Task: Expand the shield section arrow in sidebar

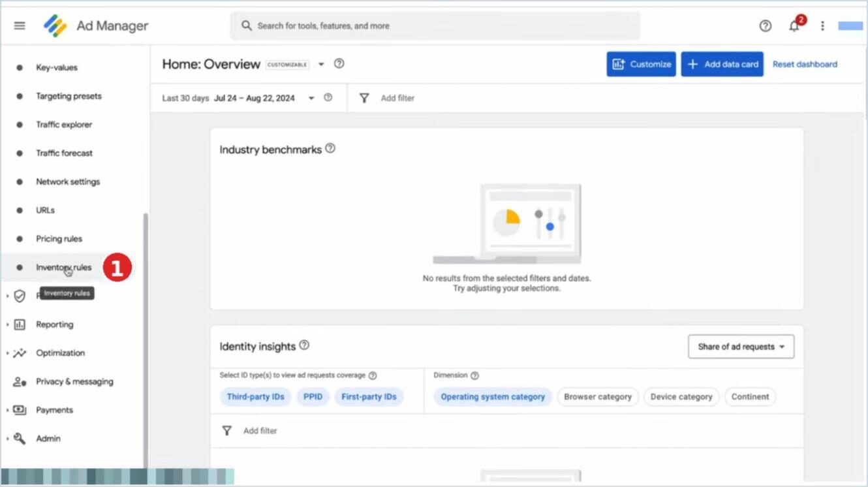Action: [x=8, y=296]
